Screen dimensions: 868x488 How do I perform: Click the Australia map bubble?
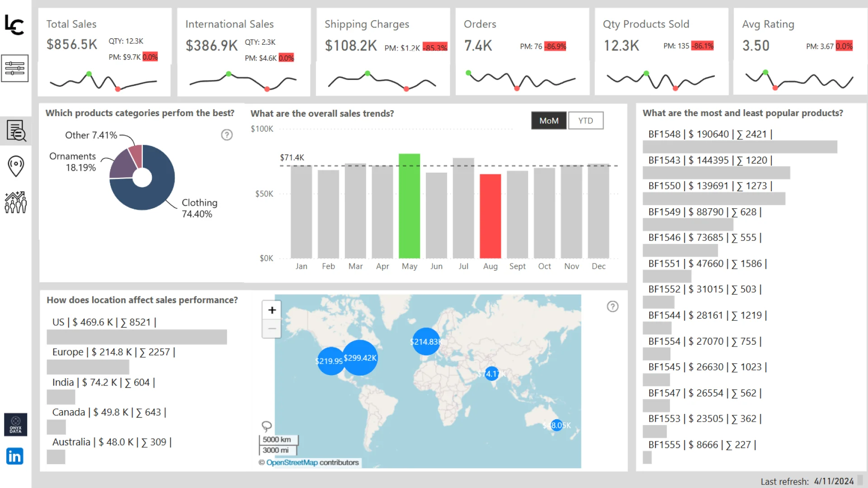(x=557, y=425)
